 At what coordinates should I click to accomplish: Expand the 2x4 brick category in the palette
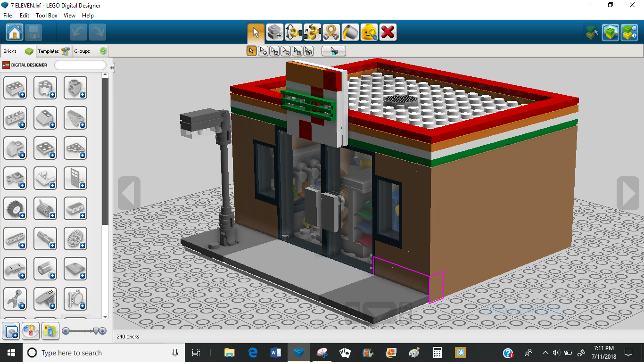(x=15, y=88)
